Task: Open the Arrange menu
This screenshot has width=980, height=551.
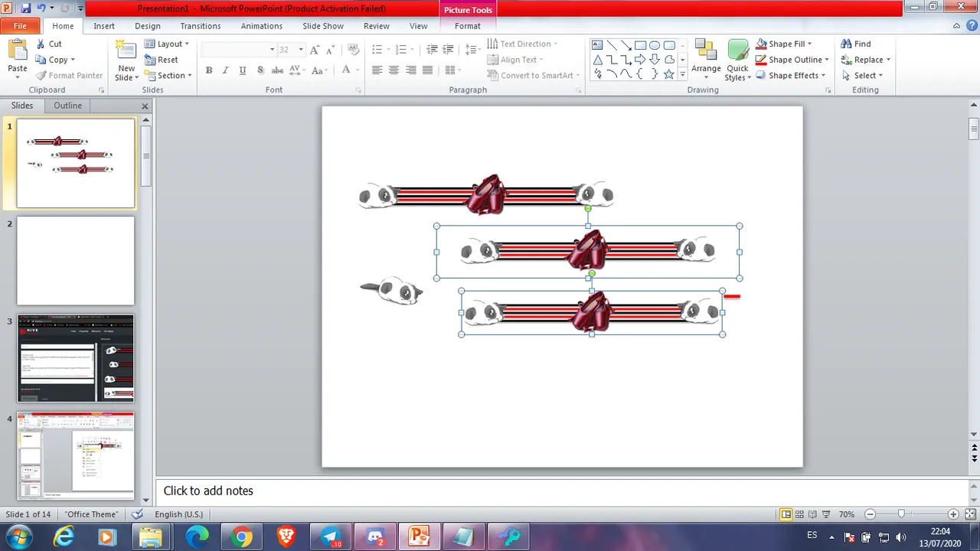Action: tap(706, 60)
